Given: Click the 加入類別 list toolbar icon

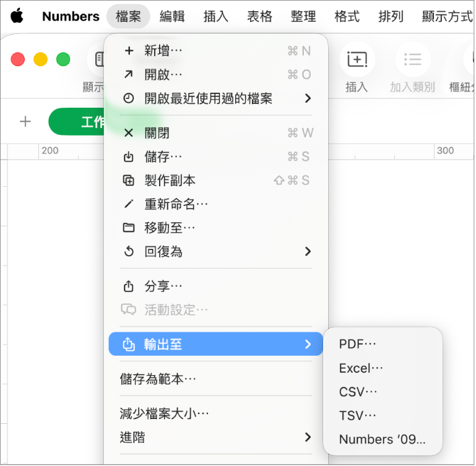Looking at the screenshot, I should 412,59.
